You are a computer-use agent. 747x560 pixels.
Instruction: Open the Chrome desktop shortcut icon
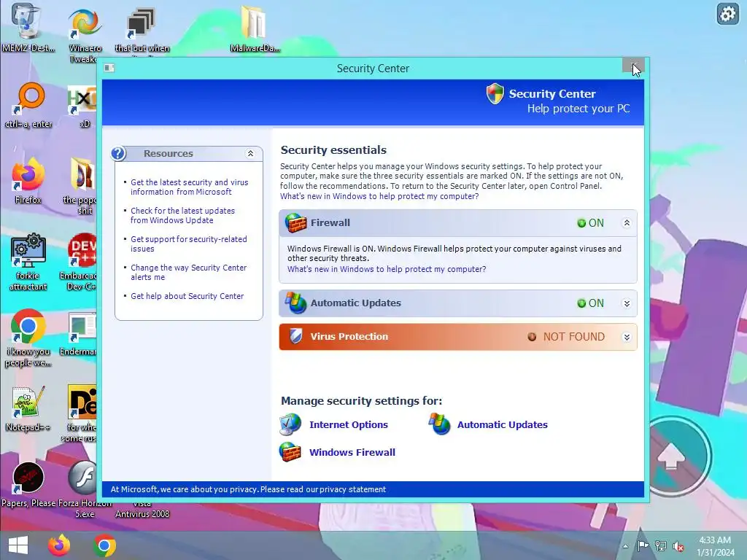[28, 327]
